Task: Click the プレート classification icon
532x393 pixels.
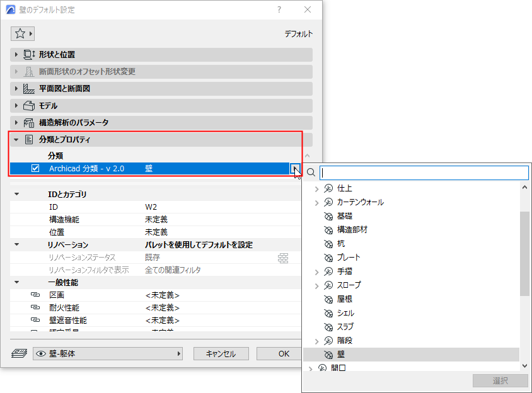Action: [328, 258]
